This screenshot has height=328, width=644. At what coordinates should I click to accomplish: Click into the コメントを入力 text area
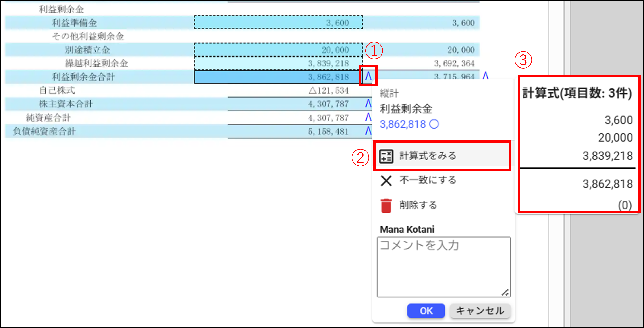coord(443,267)
